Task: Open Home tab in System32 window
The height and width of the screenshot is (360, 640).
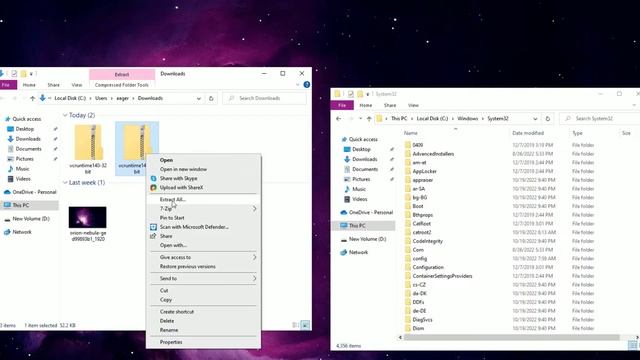Action: coord(366,105)
